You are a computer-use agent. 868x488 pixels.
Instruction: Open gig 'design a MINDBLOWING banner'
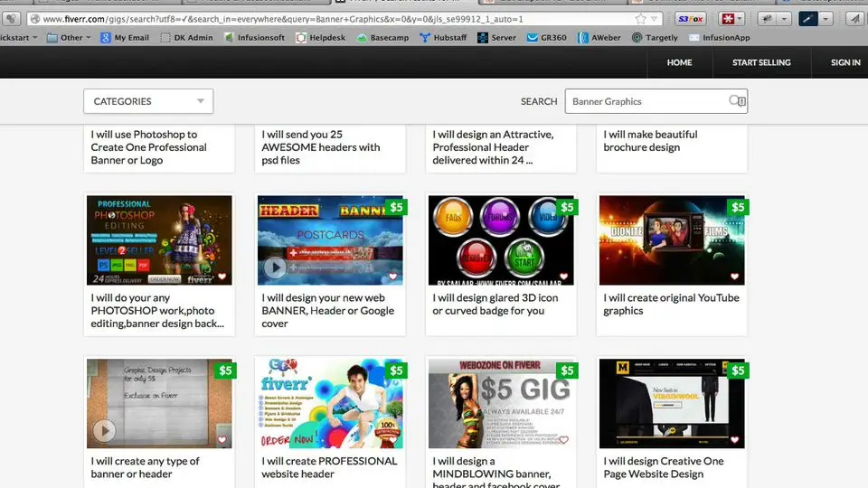pyautogui.click(x=496, y=472)
